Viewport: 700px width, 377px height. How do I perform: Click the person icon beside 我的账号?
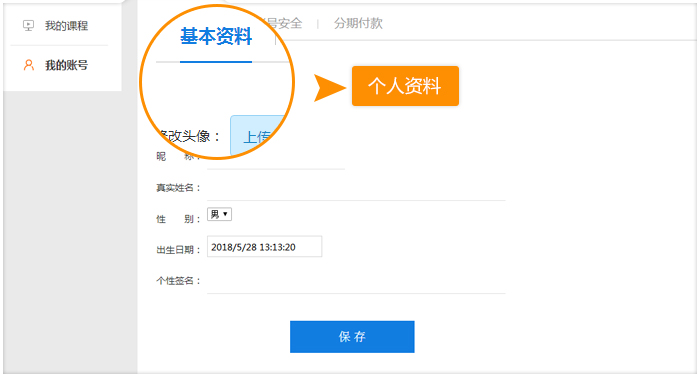(x=29, y=65)
